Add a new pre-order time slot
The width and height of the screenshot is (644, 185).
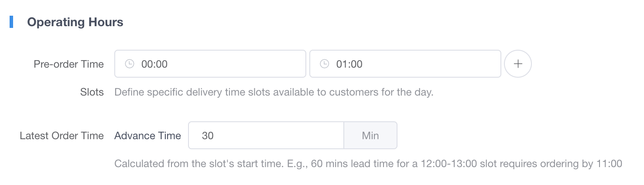coord(517,64)
